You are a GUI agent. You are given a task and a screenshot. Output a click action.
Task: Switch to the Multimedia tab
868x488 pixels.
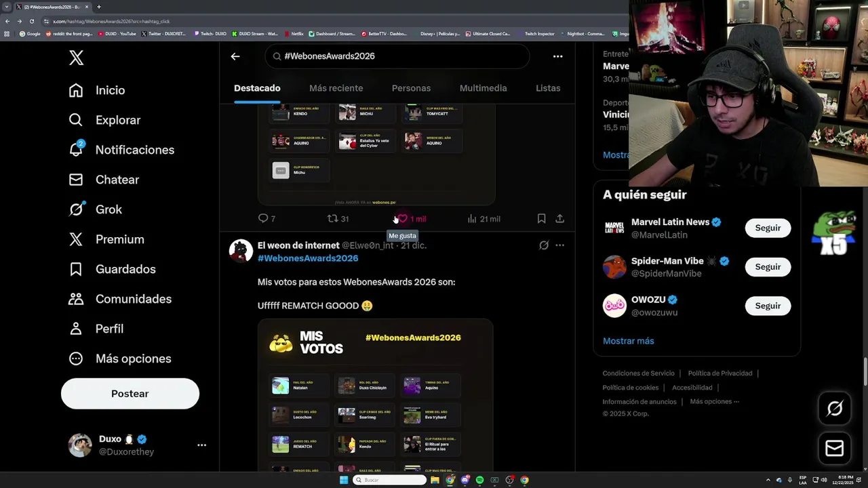(x=483, y=88)
